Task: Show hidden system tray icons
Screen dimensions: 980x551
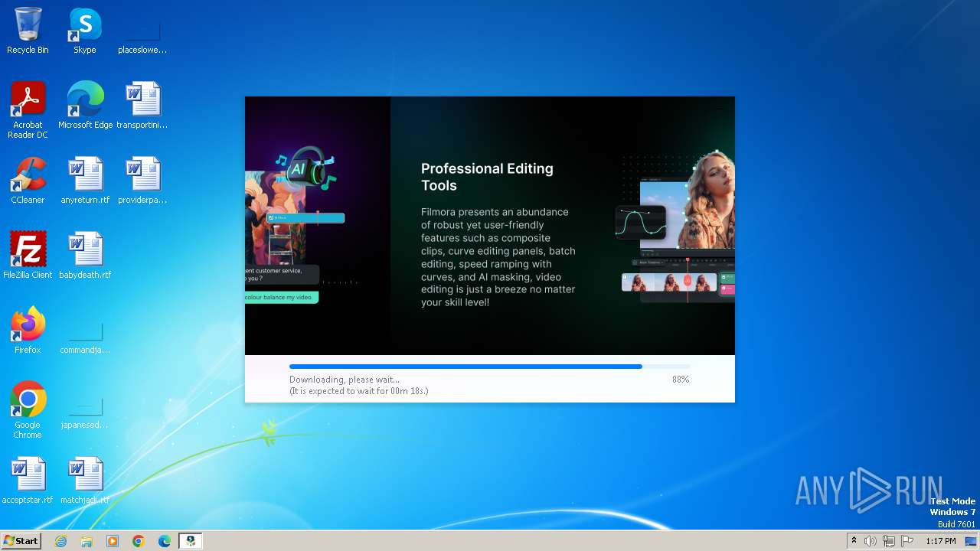Action: point(854,541)
